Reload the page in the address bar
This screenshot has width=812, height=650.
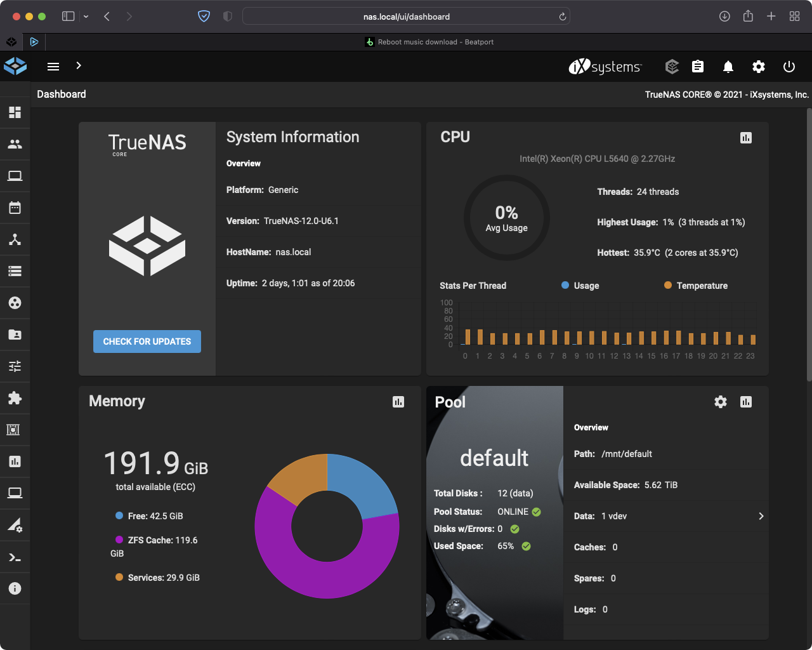(x=562, y=17)
